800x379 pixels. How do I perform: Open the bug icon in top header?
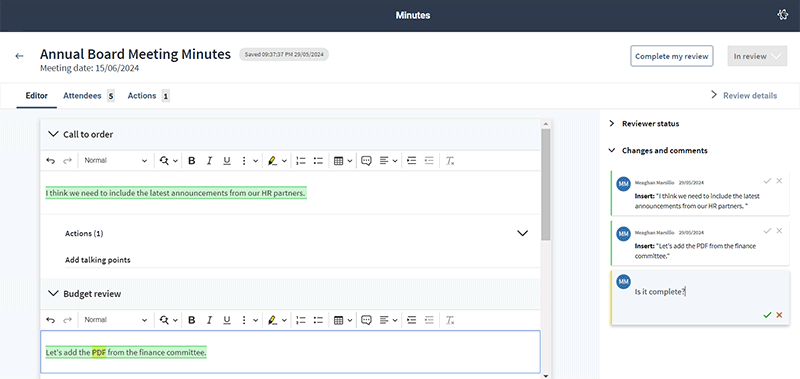tap(782, 15)
